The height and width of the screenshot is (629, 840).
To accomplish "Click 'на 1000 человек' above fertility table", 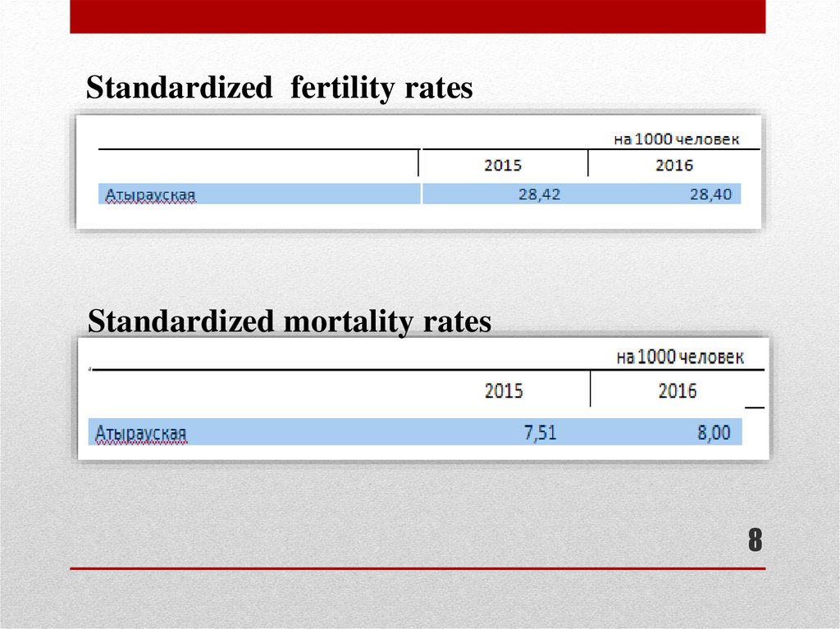I will [676, 139].
